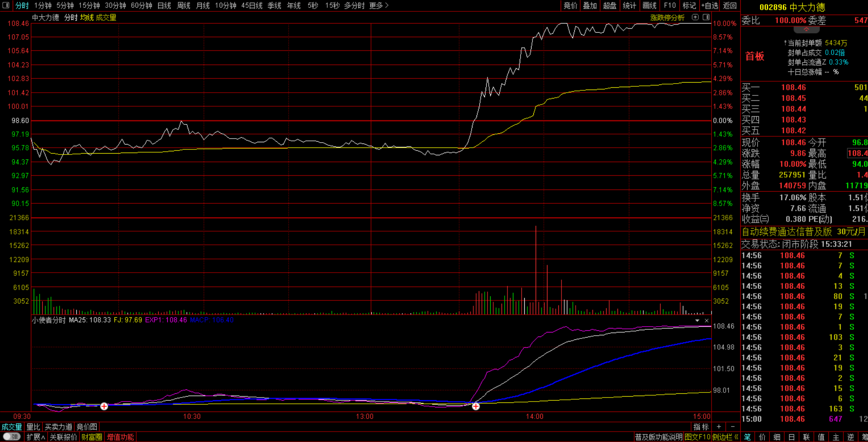Collapse the sidebar via 侧边栏《
868x442 pixels.
coord(726,437)
